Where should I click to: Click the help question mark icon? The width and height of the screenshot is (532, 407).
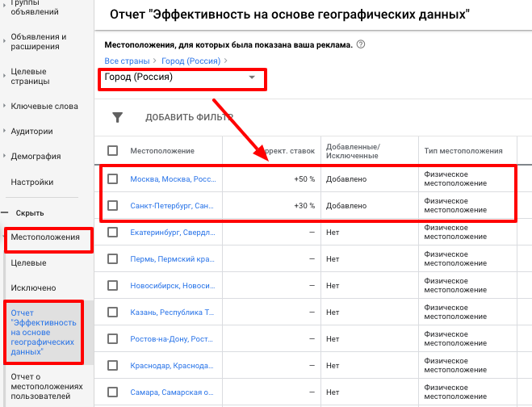point(361,44)
